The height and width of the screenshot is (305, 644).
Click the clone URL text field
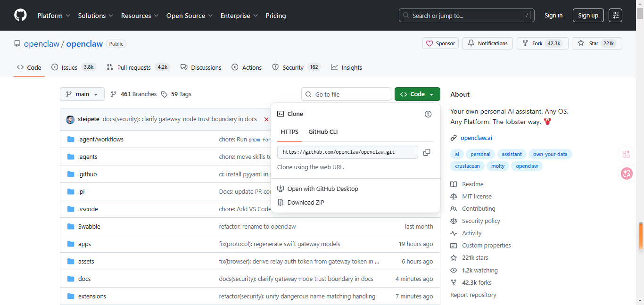347,152
